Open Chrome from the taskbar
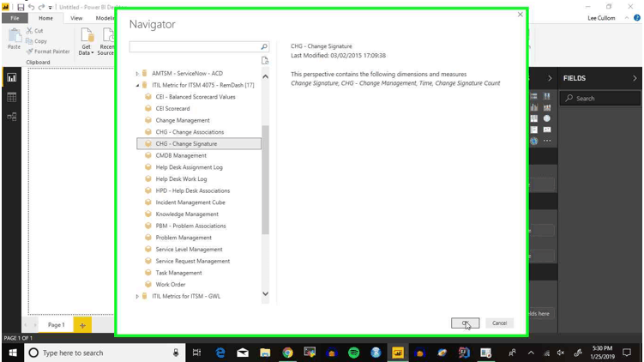 (287, 353)
